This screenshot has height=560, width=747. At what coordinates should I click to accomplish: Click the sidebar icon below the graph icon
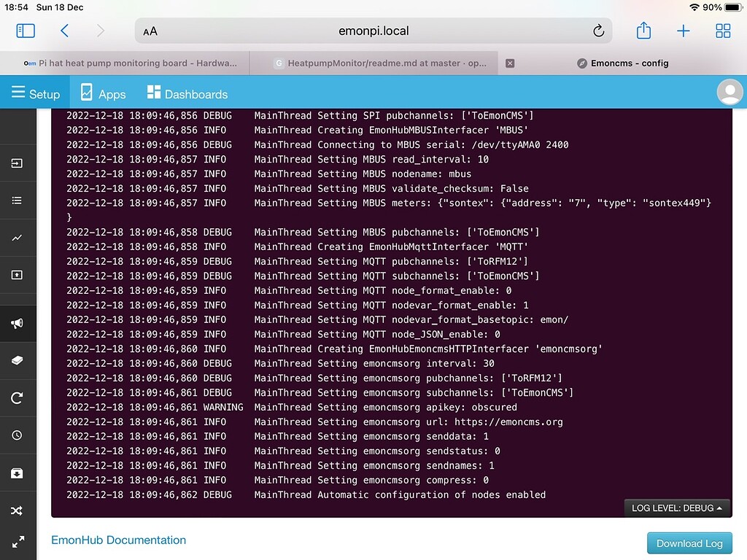click(17, 275)
